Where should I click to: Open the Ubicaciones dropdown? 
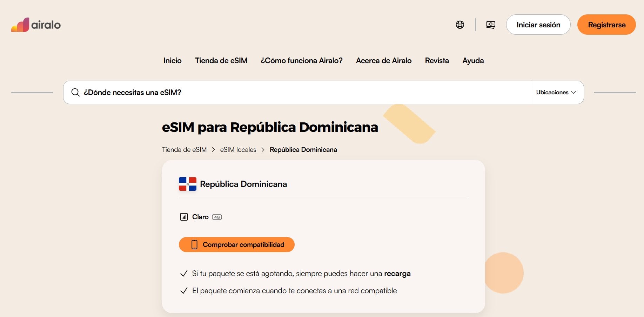(556, 92)
